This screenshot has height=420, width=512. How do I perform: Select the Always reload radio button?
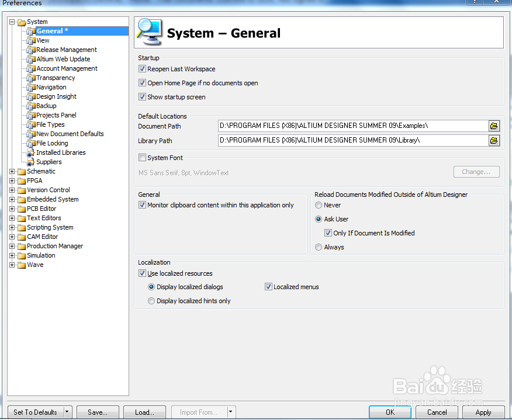[319, 247]
